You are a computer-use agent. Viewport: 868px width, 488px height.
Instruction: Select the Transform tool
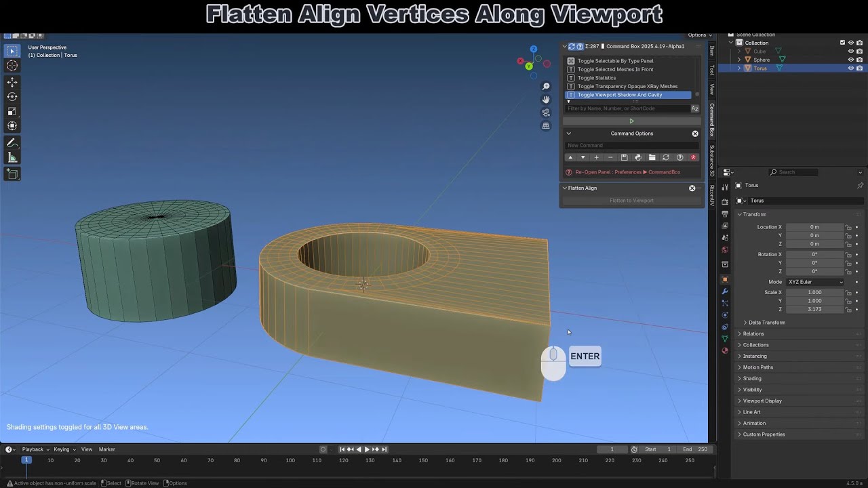click(x=12, y=126)
